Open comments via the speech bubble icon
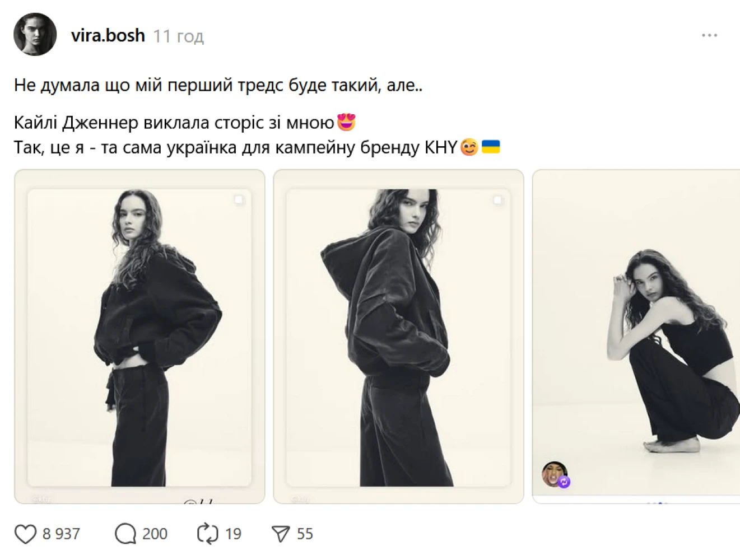The image size is (740, 560). [125, 534]
